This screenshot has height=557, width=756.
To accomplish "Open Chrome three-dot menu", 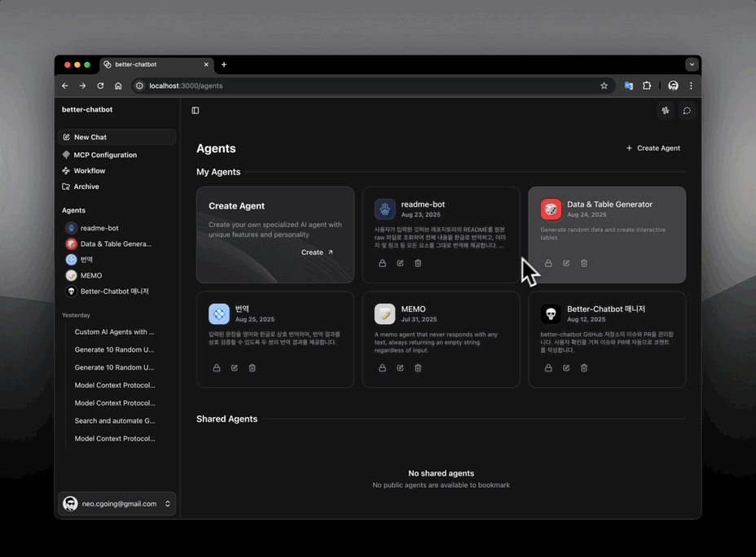I will (691, 86).
